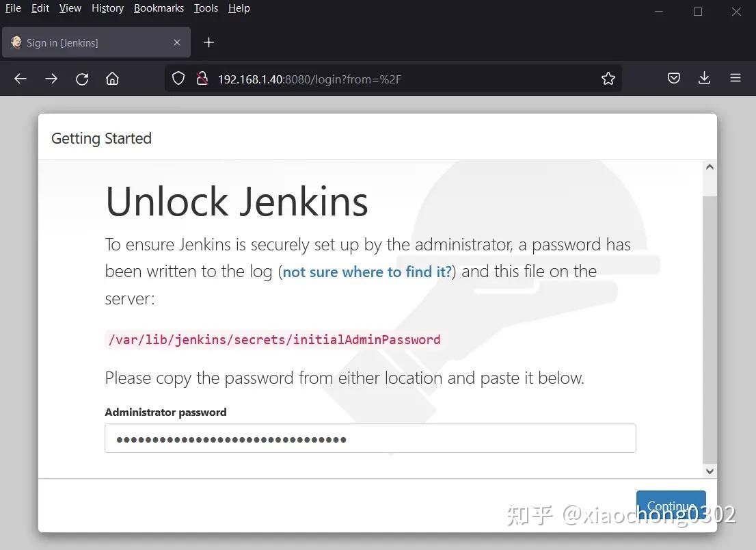
Task: Open the tracking protection shield panel
Action: point(178,78)
